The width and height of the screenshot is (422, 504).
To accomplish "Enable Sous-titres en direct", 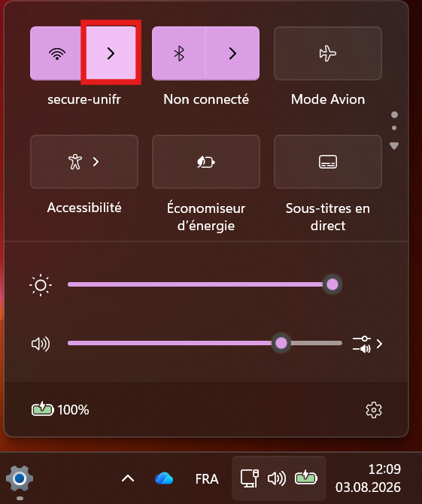I will click(328, 162).
